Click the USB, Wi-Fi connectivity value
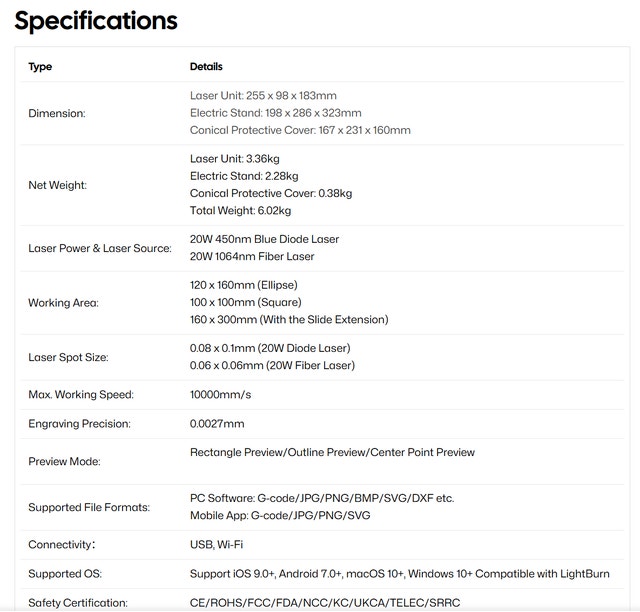 click(x=216, y=545)
